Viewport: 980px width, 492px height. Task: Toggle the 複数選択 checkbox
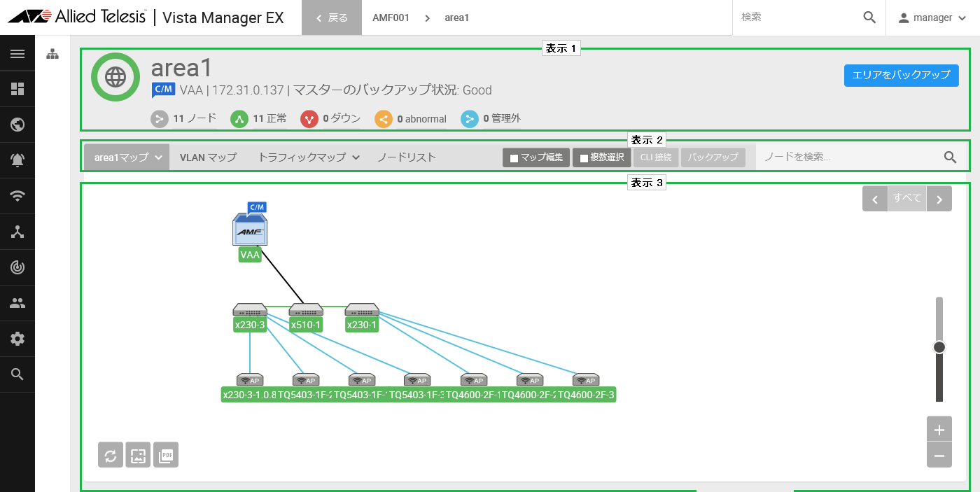(584, 158)
